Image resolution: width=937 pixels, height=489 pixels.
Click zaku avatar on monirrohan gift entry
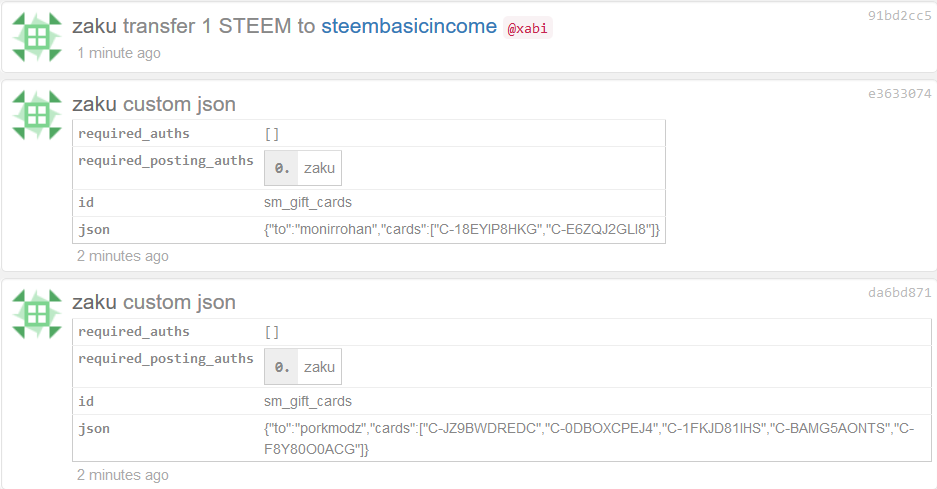[x=37, y=115]
